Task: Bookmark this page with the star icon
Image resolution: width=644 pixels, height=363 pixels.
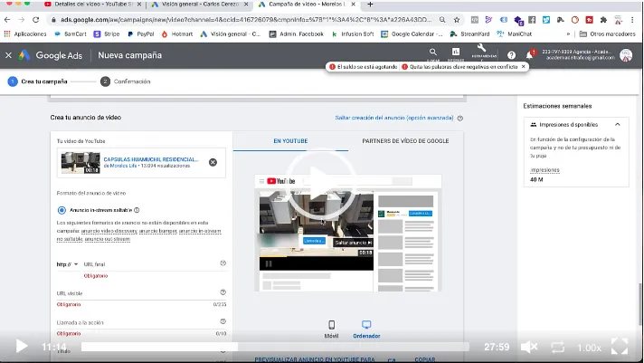Action: pos(457,20)
